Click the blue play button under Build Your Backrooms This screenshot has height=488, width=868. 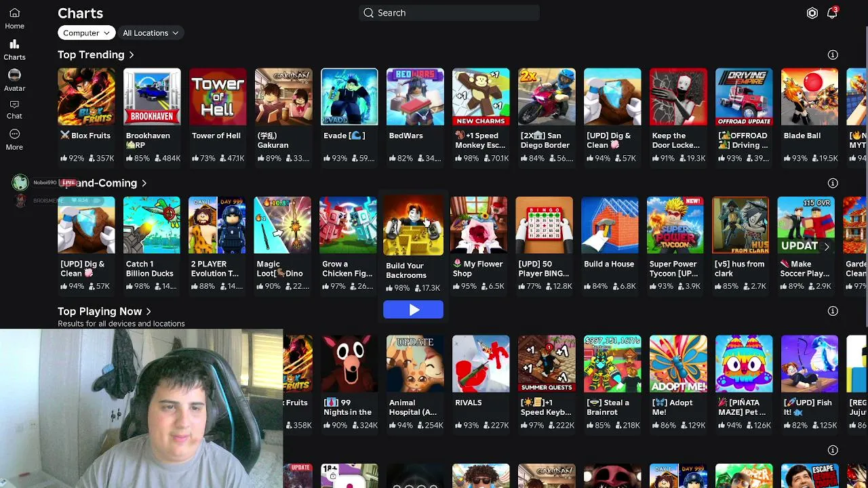point(414,310)
